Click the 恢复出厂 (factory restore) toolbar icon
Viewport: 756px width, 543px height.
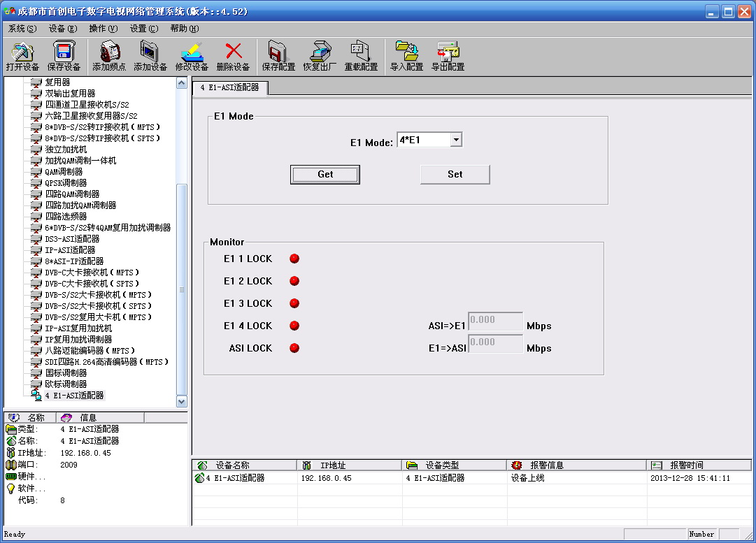[x=320, y=56]
